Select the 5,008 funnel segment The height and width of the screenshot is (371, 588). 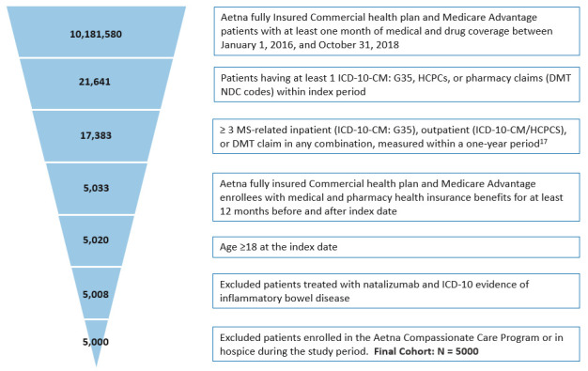pos(96,293)
